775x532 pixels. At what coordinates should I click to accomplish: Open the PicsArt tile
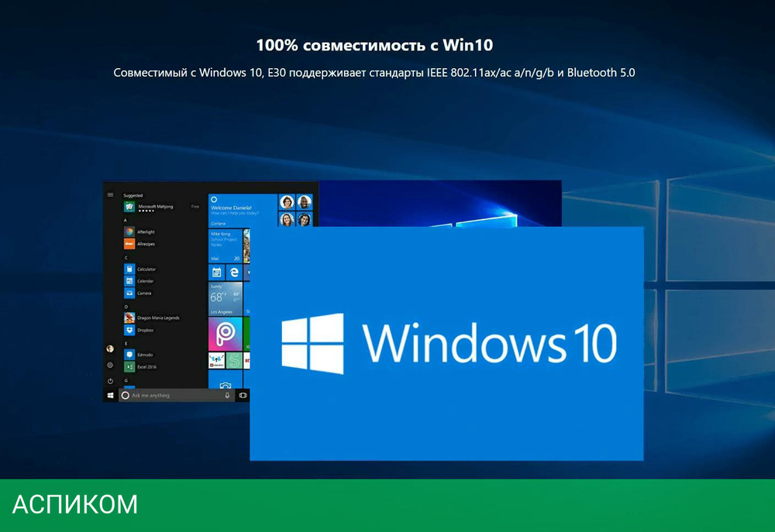(226, 335)
